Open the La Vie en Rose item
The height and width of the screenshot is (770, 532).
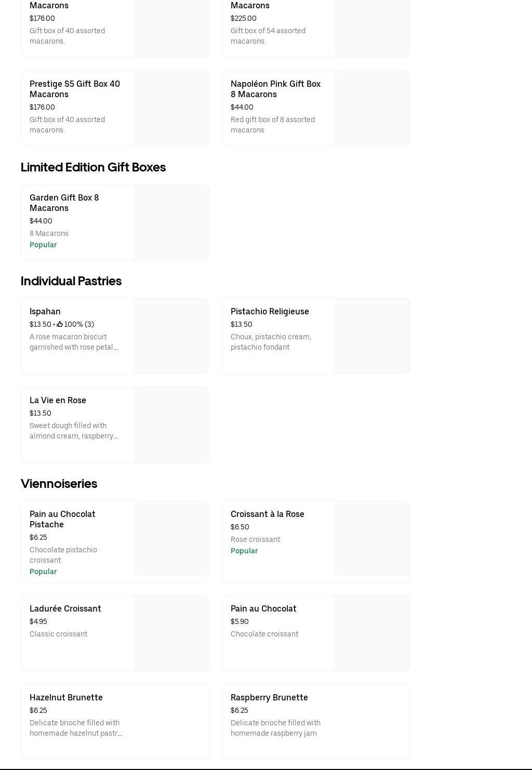[58, 401]
